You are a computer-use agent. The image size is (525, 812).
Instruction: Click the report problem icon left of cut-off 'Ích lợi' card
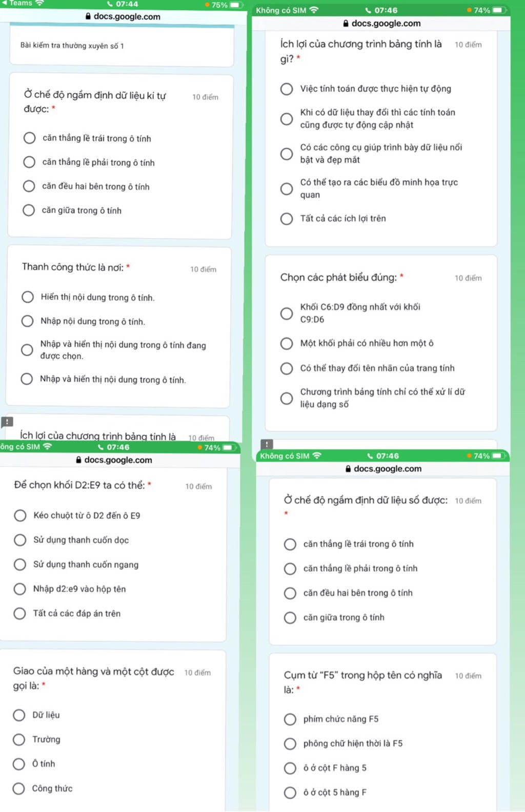(x=7, y=422)
